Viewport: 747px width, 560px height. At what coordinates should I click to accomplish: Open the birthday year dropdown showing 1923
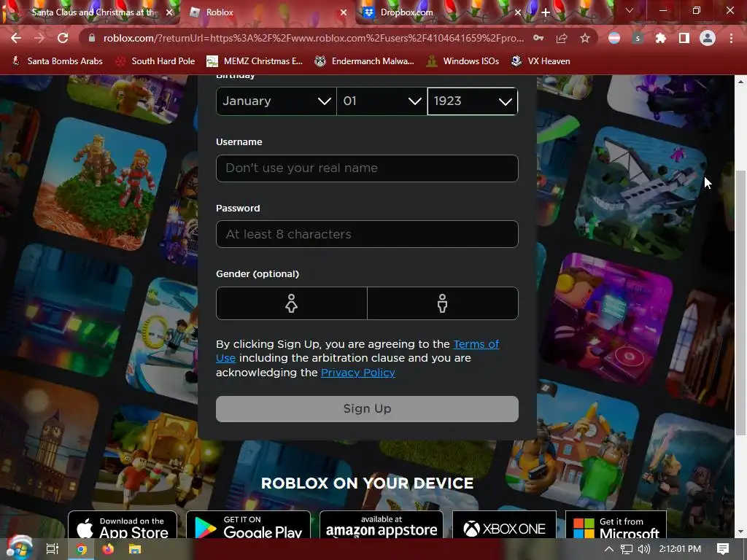click(x=473, y=101)
